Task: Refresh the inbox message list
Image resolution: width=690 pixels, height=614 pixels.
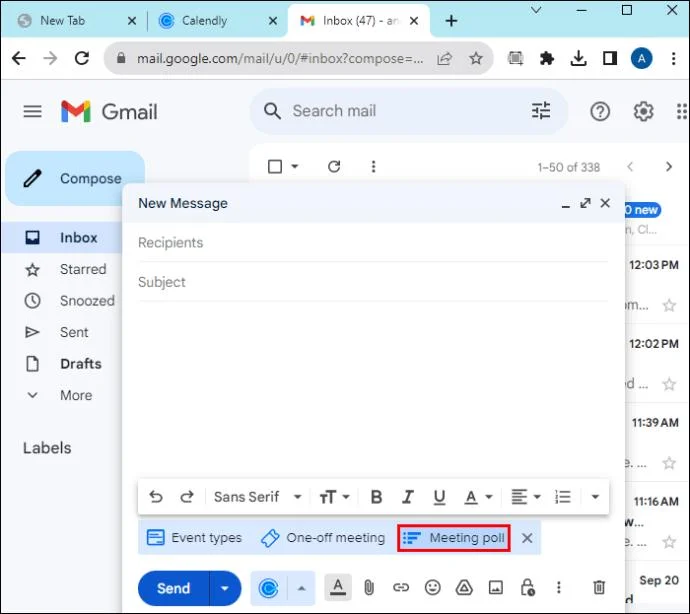Action: tap(334, 166)
